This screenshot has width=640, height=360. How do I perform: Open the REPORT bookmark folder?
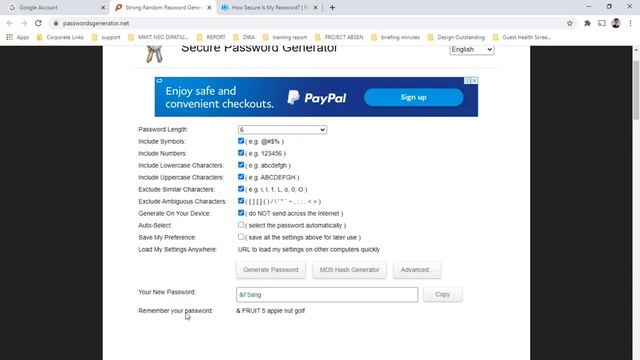(x=211, y=37)
